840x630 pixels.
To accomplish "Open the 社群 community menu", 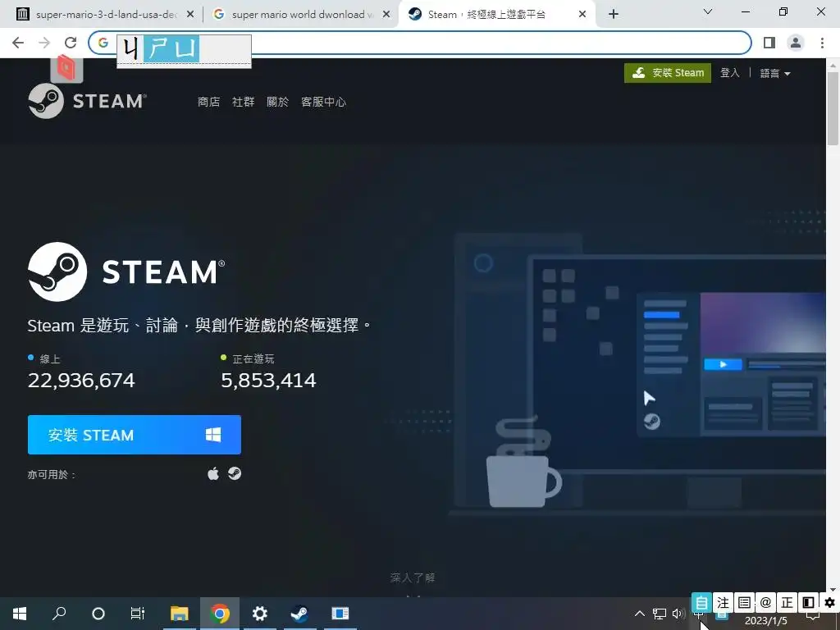I will coord(243,102).
